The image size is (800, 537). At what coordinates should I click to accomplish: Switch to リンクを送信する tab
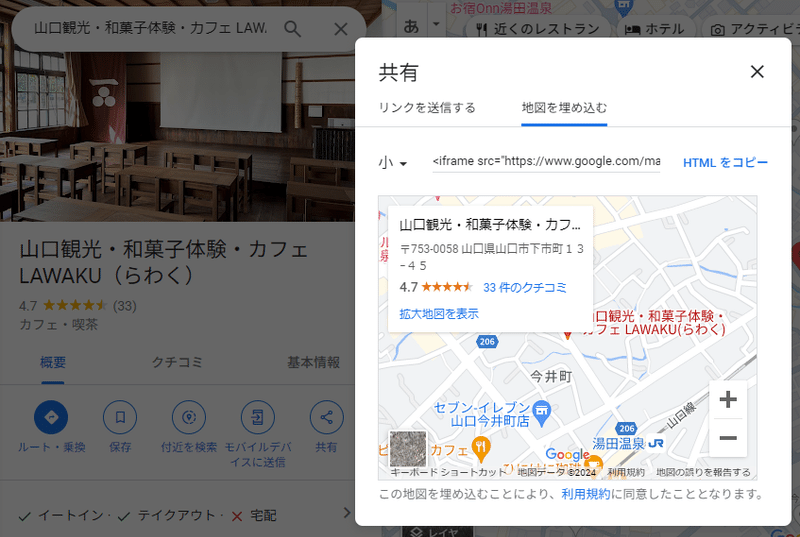(427, 108)
